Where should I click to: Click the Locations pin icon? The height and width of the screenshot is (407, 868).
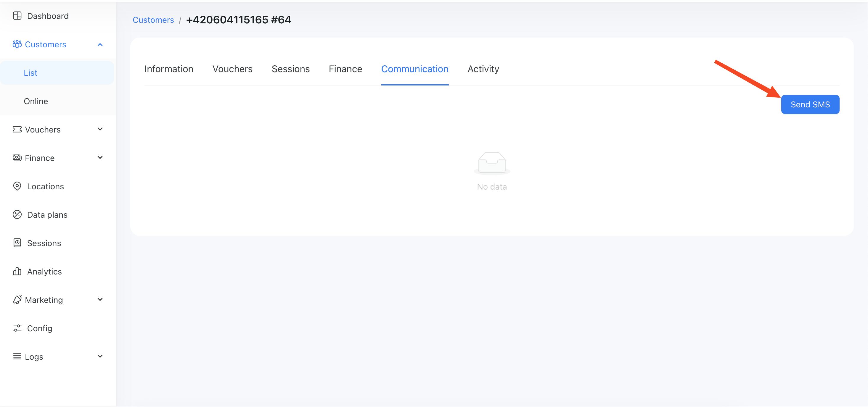tap(17, 186)
